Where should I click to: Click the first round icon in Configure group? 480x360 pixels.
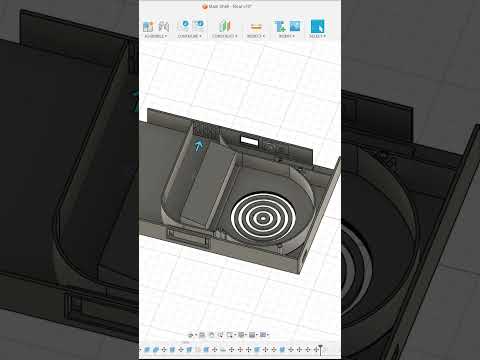pyautogui.click(x=184, y=25)
